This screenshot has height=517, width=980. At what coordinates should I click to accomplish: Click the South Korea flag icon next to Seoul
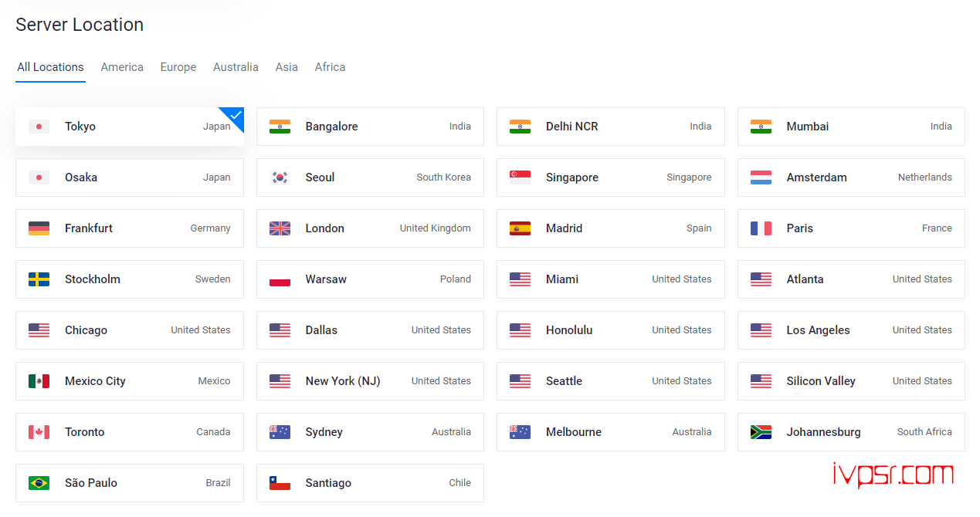click(x=280, y=177)
